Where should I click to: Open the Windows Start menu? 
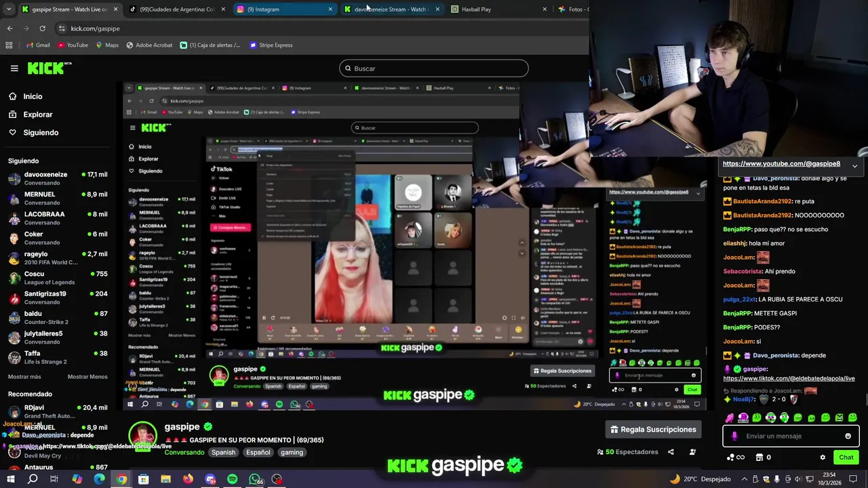[11, 479]
